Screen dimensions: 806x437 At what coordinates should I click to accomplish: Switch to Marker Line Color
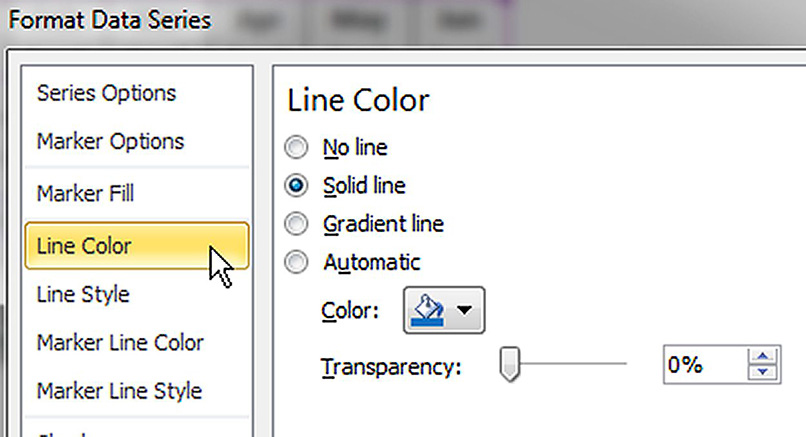point(120,343)
